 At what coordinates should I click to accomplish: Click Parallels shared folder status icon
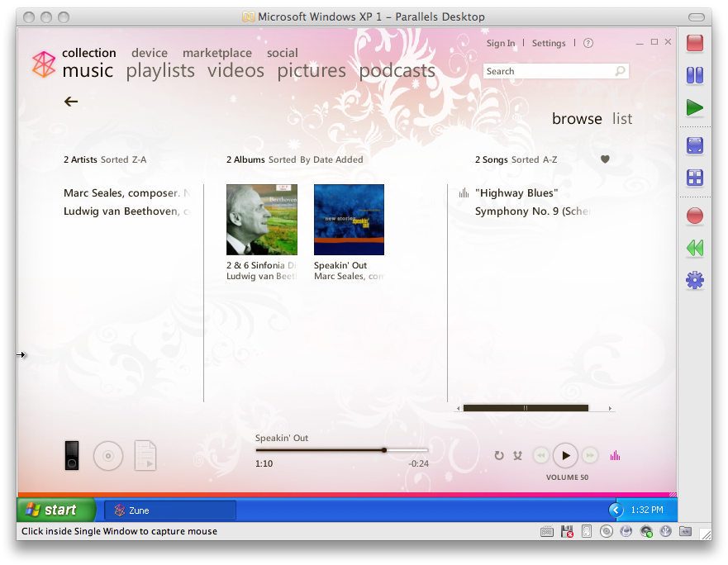tap(685, 531)
